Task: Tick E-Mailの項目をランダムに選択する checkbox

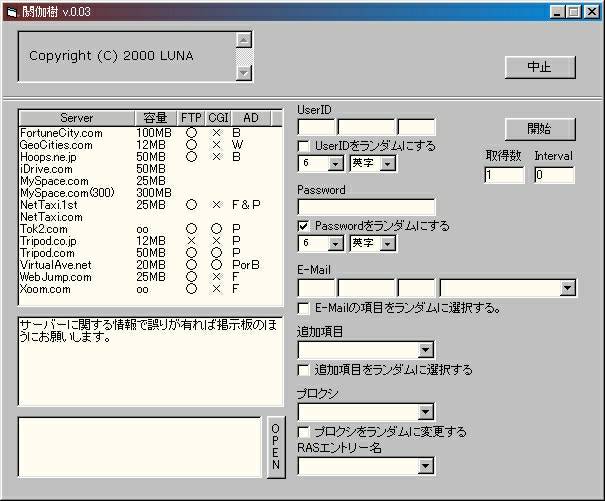Action: point(304,308)
